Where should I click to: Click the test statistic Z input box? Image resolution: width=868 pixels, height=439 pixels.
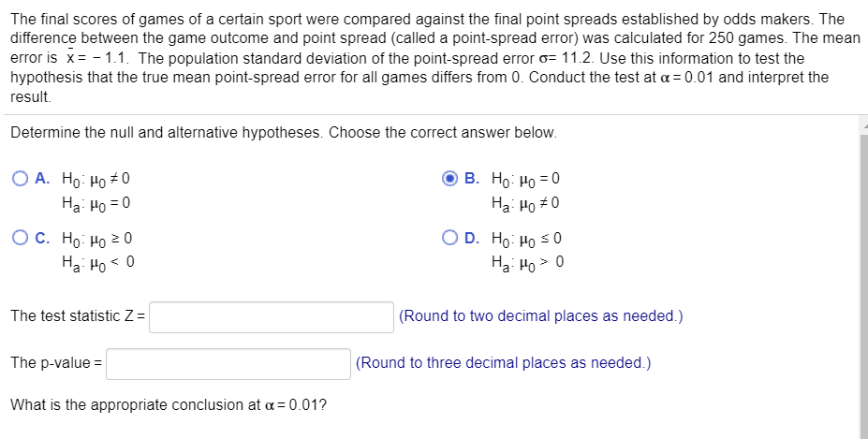272,316
